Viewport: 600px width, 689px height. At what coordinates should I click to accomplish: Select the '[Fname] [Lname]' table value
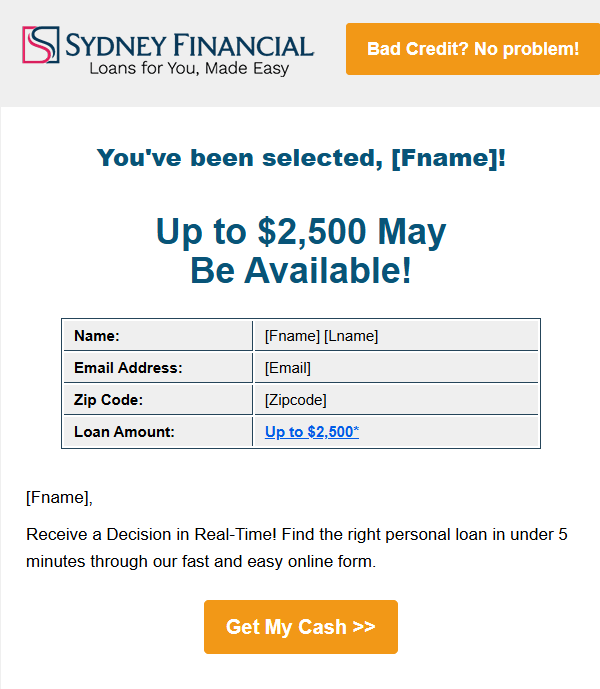[x=321, y=336]
